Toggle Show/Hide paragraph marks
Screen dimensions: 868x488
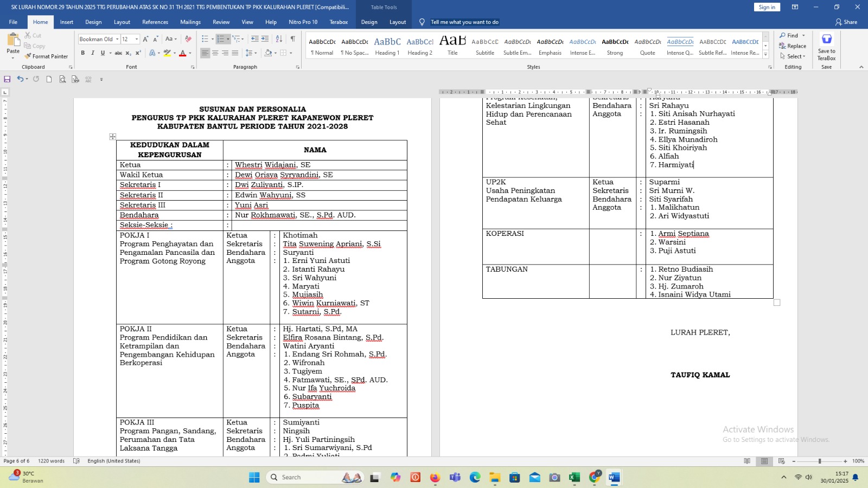[x=293, y=39]
